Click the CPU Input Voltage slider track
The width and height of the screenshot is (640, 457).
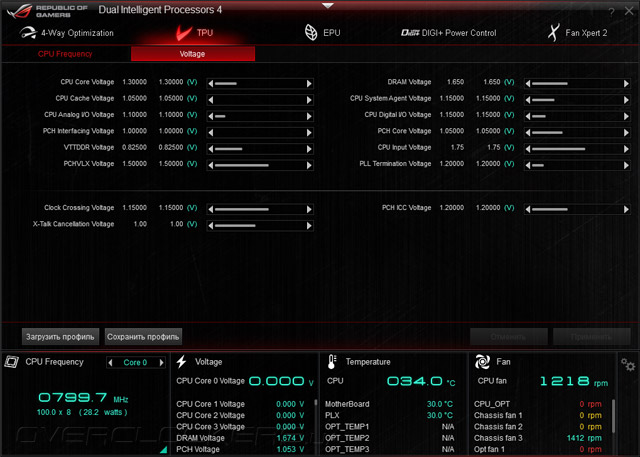[577, 149]
